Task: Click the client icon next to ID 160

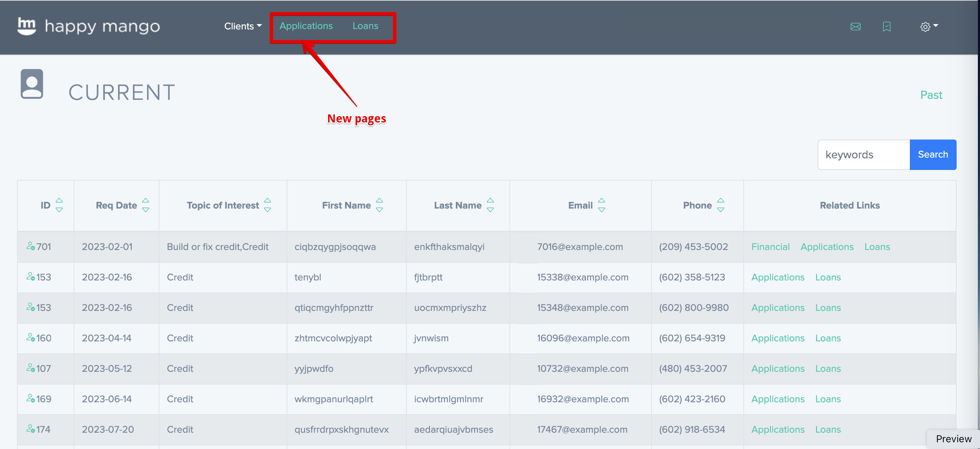Action: click(31, 337)
